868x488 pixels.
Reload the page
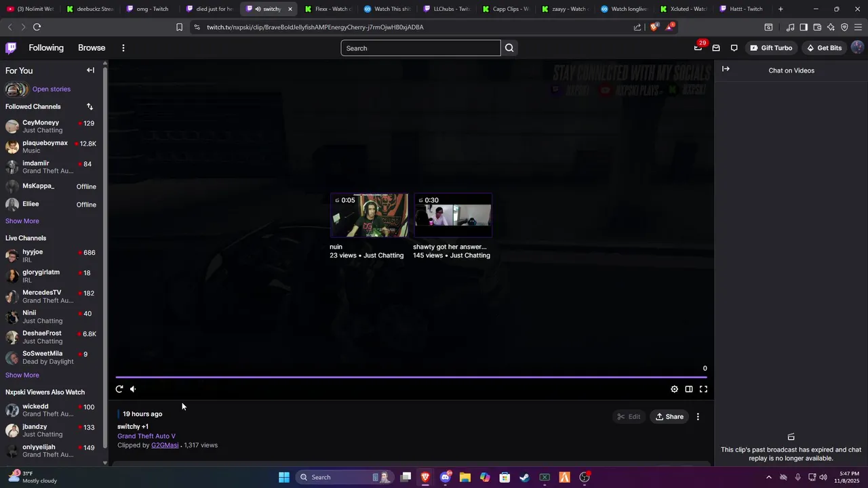37,27
